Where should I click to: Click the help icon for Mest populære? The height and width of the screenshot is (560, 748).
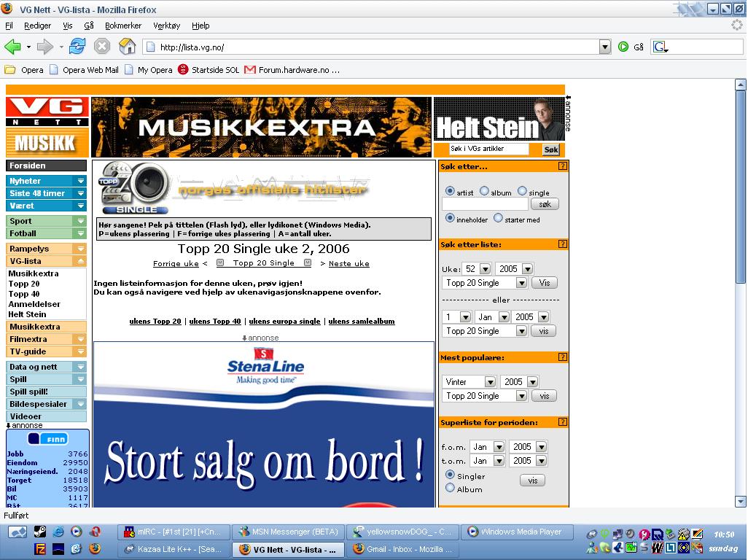point(562,357)
